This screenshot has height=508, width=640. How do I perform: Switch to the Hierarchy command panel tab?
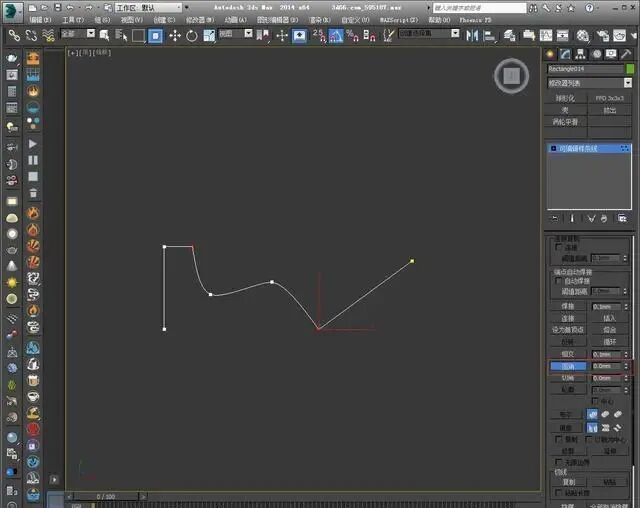point(580,54)
